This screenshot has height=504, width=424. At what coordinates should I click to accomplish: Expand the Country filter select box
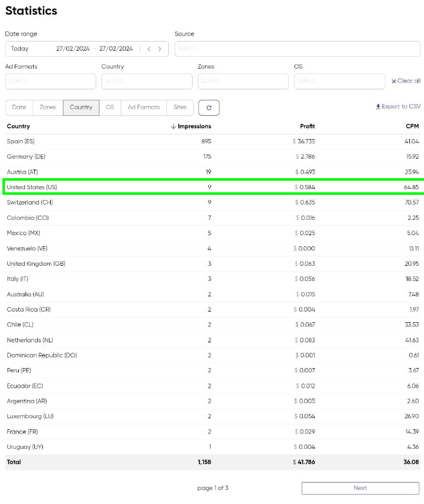point(147,81)
